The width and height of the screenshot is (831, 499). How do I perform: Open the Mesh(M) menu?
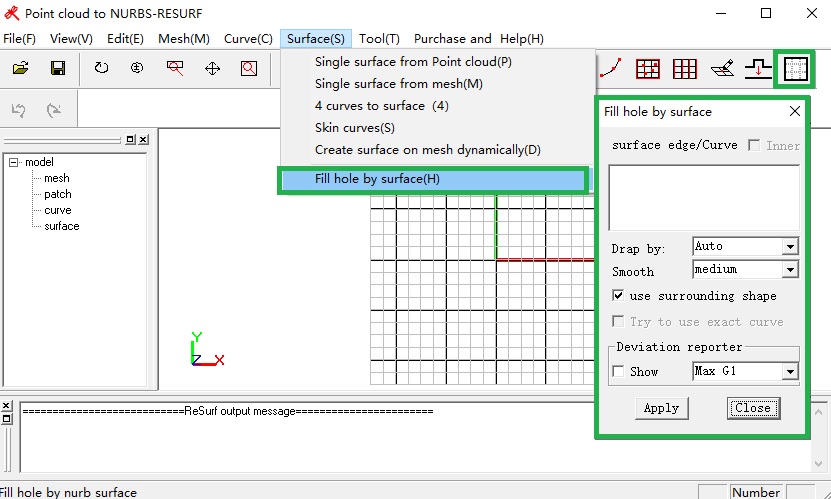click(183, 39)
